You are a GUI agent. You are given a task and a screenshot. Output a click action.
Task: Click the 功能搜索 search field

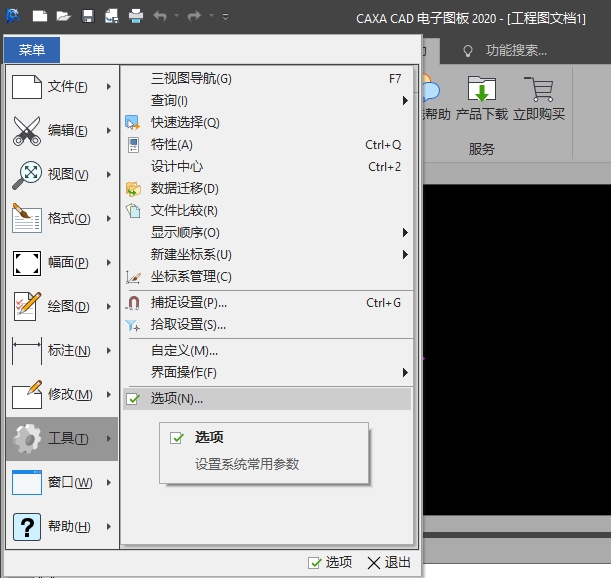click(x=515, y=50)
